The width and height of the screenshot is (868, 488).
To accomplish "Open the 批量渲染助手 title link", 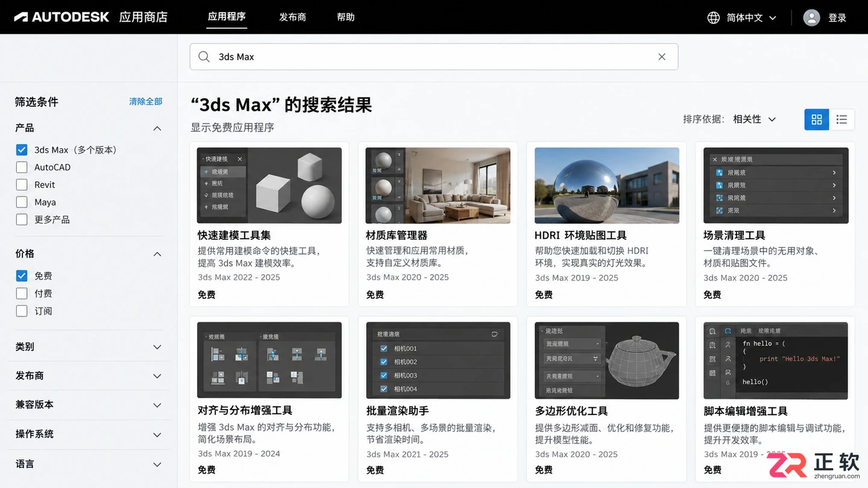I will [397, 411].
